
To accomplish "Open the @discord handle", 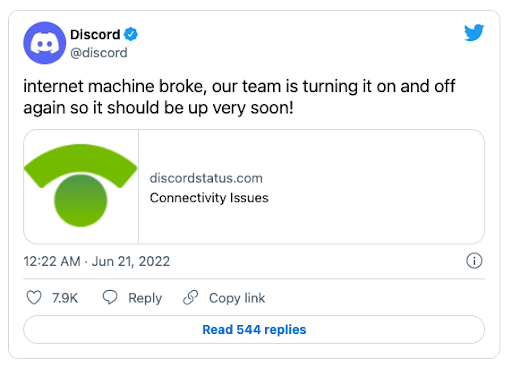I will [99, 53].
